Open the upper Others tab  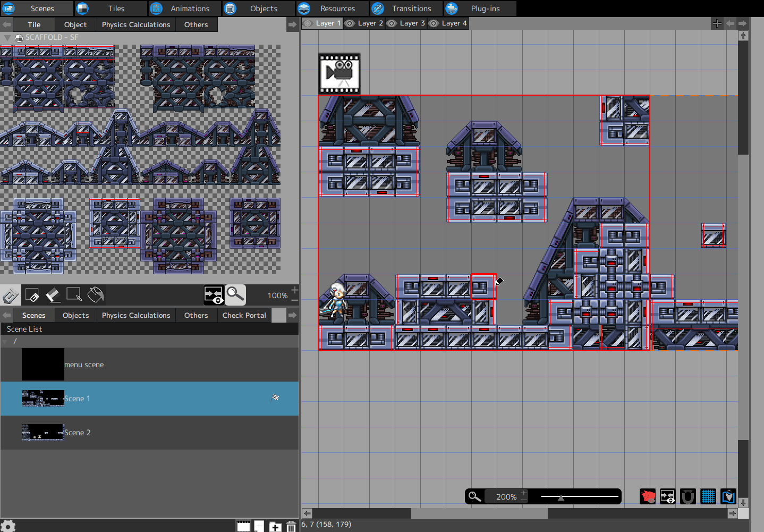tap(196, 24)
